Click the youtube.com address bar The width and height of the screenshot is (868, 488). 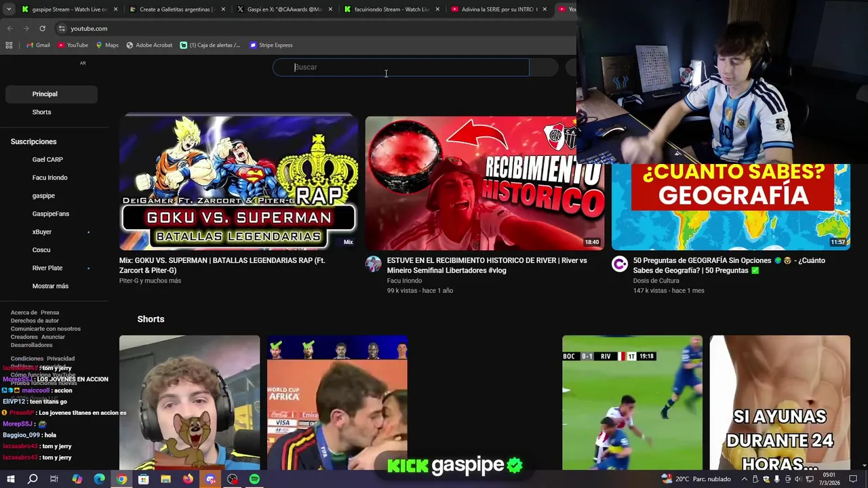(315, 28)
